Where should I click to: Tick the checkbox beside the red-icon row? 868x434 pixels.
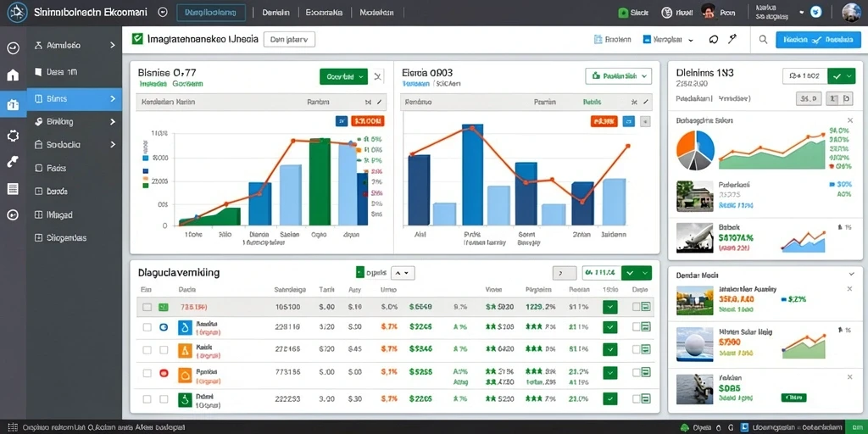pyautogui.click(x=147, y=373)
